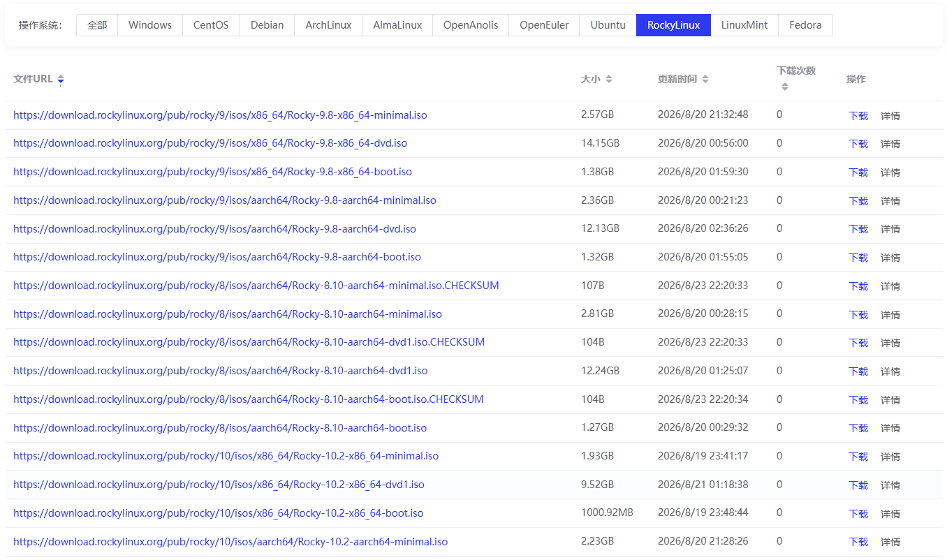Viewport: 947px width, 560px height.
Task: Switch to the LinuxMint tab
Action: (x=744, y=25)
